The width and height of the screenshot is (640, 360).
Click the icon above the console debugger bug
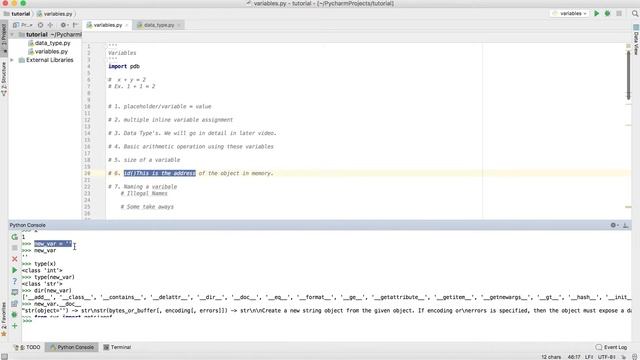(x=15, y=304)
